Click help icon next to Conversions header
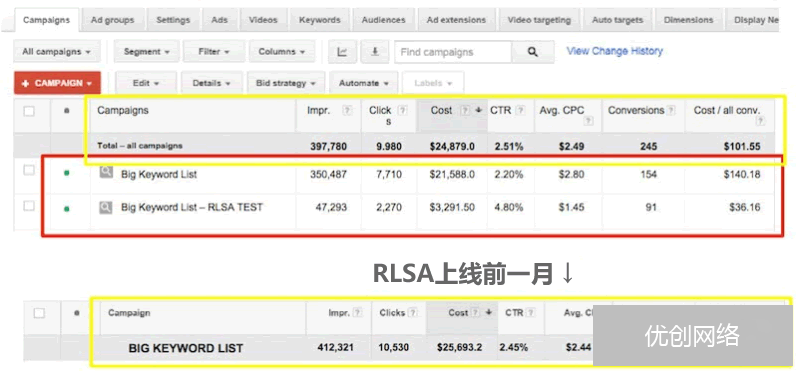Screen dimensions: 798x371 point(671,110)
